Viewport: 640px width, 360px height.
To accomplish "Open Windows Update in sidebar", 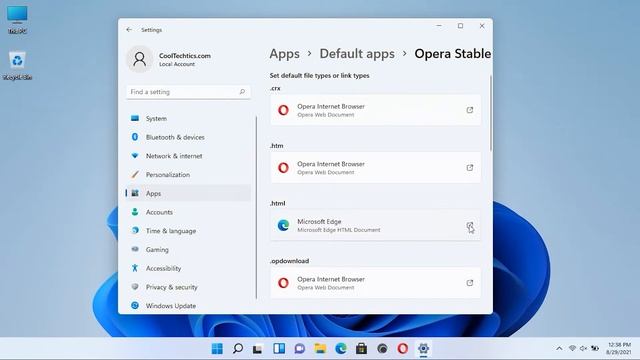I will click(188, 306).
